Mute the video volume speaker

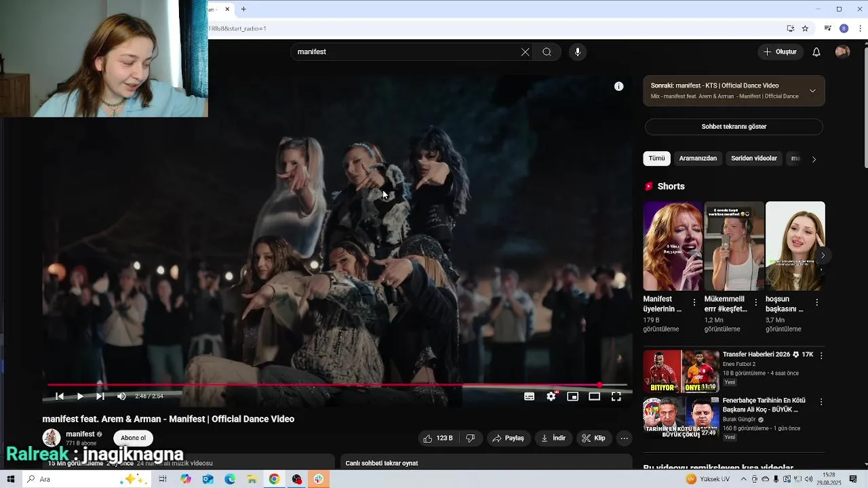point(121,396)
